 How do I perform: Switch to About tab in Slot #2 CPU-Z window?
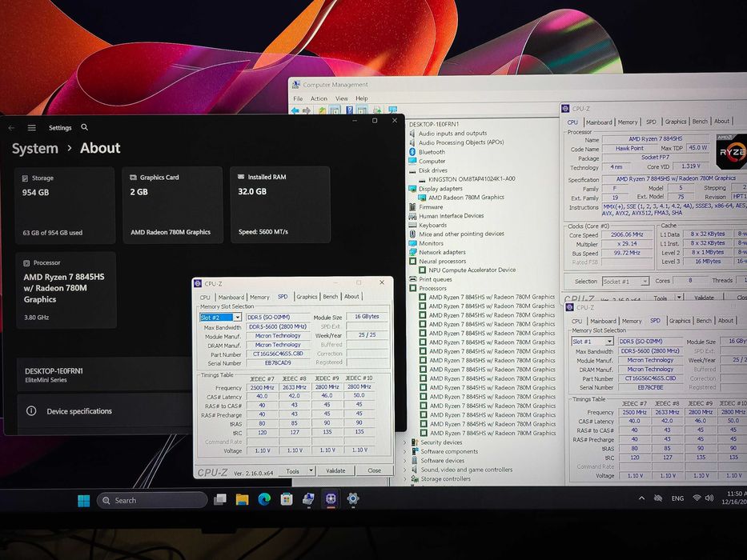351,297
